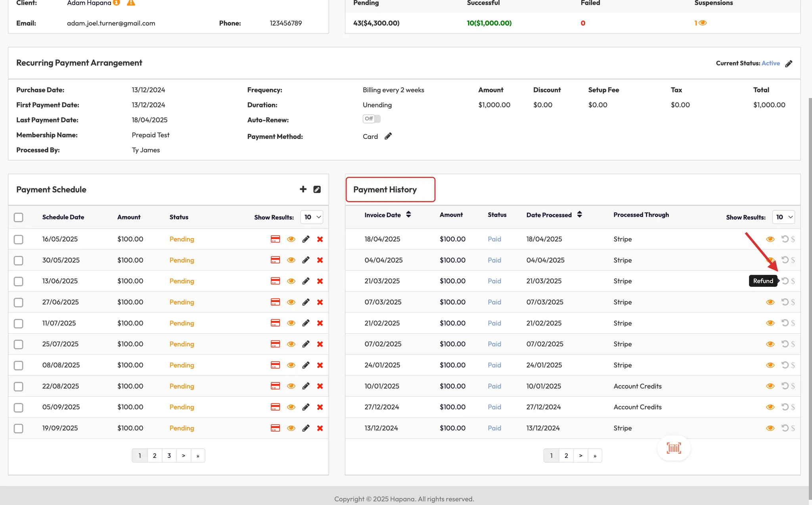This screenshot has height=505, width=812.
Task: Sort by Date Processed column
Action: 579,215
